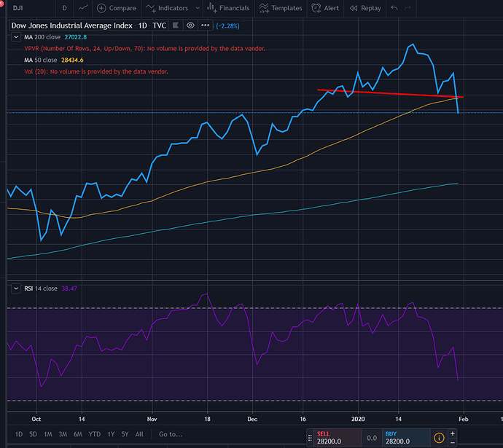Open the Go to date dialog
The height and width of the screenshot is (448, 503).
coord(171,434)
